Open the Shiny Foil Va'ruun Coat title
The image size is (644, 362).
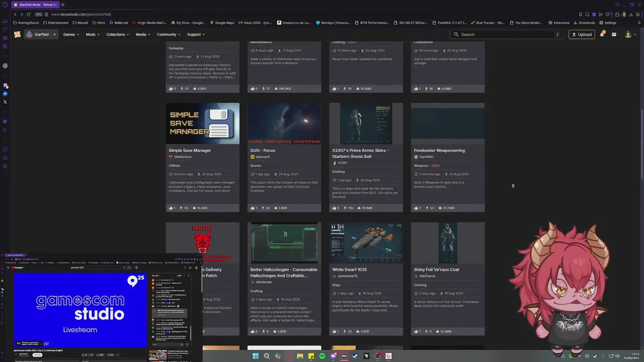tap(436, 269)
